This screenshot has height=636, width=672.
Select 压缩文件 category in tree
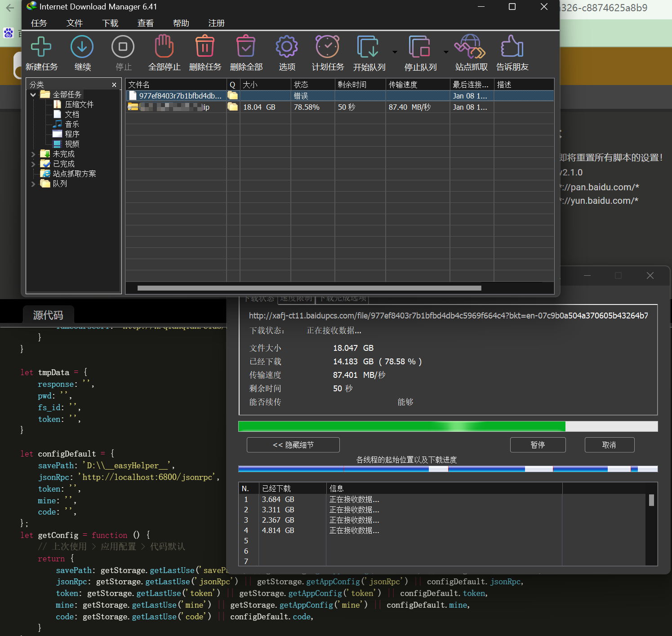pos(79,104)
